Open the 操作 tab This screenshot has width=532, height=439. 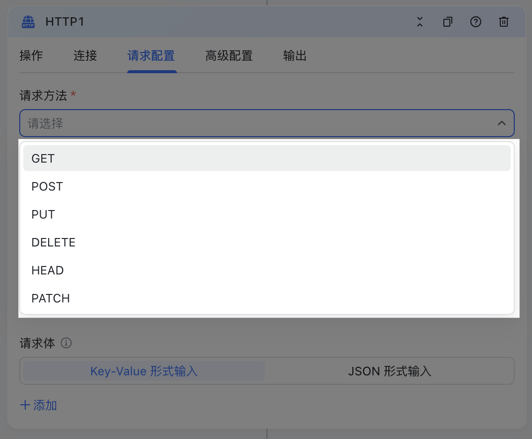pyautogui.click(x=31, y=56)
